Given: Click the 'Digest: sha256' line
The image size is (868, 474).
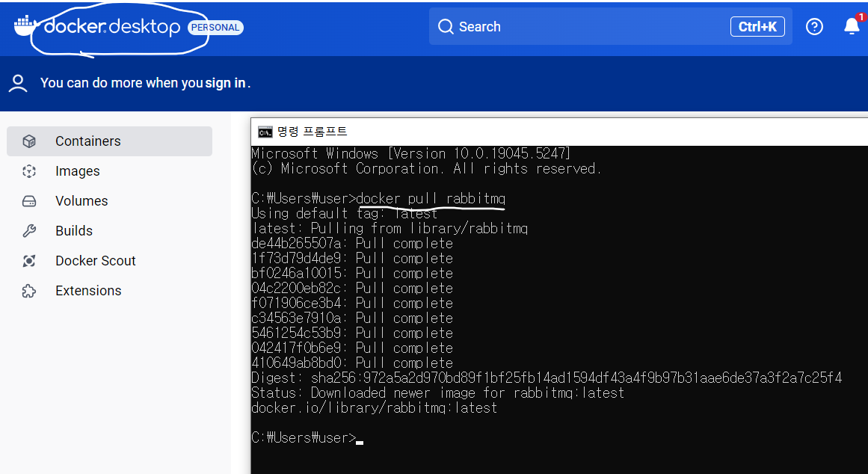Looking at the screenshot, I should coord(547,378).
